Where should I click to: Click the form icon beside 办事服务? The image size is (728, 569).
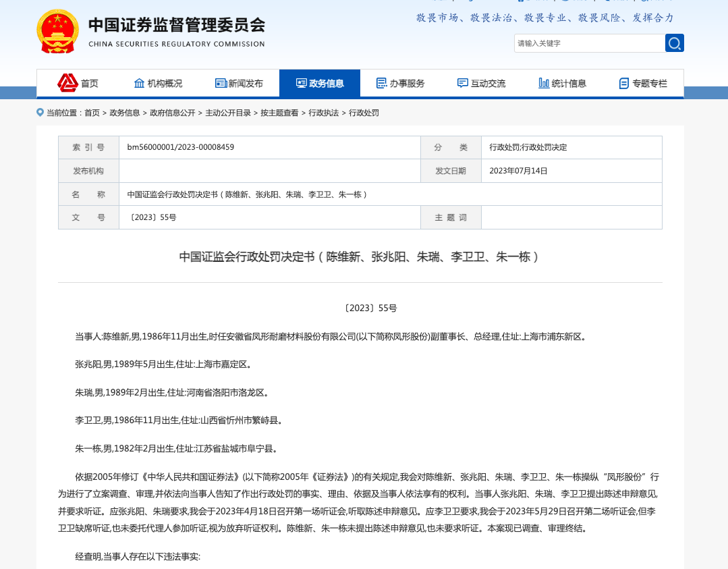(382, 83)
